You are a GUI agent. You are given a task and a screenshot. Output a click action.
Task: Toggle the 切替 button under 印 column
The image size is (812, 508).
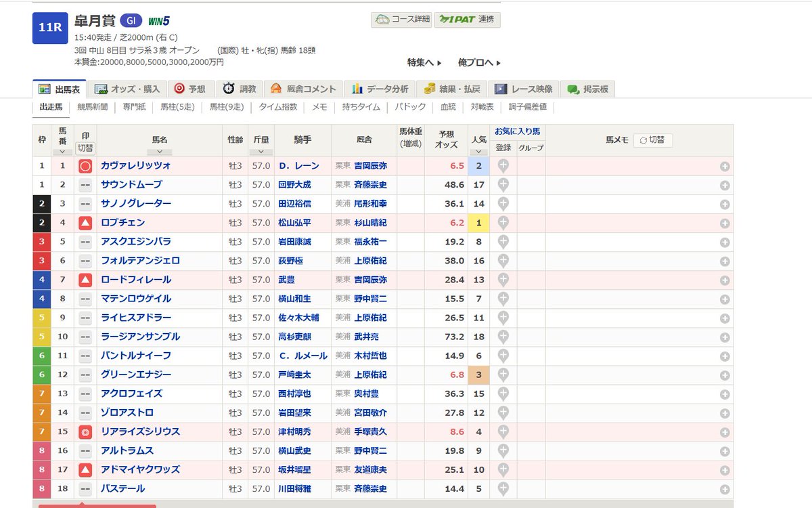85,148
